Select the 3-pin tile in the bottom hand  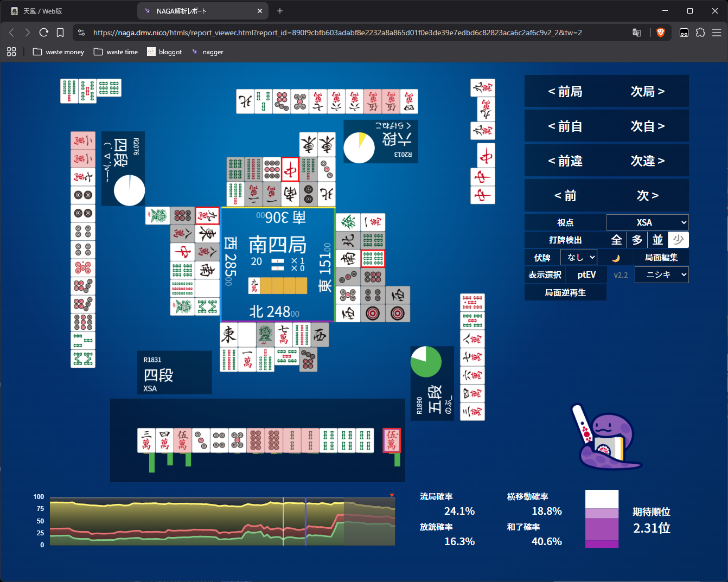(201, 440)
